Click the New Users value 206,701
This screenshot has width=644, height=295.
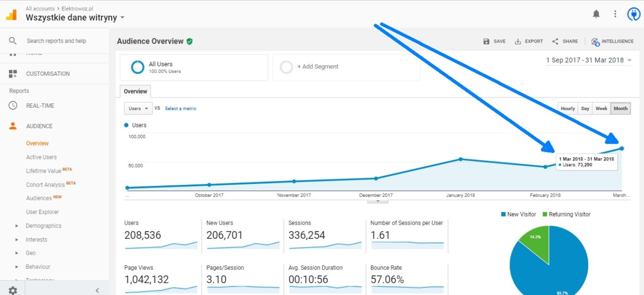tap(224, 235)
